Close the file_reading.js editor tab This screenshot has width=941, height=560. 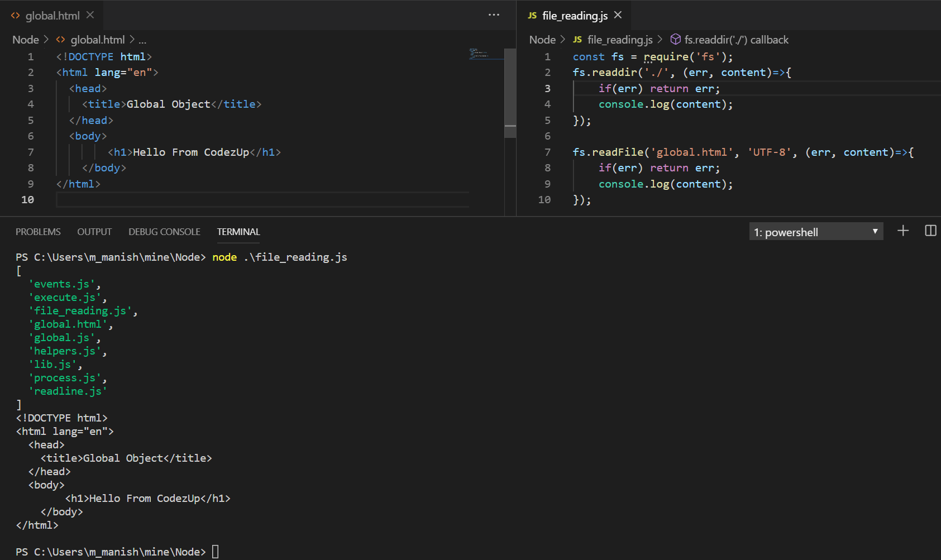coord(618,15)
